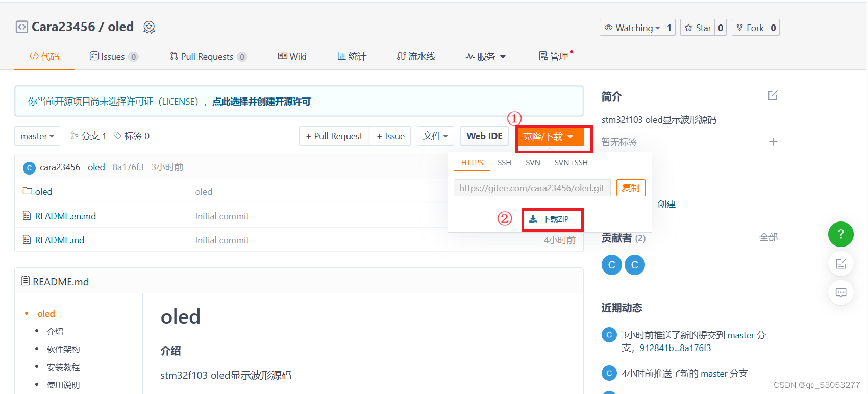The height and width of the screenshot is (394, 868).
Task: Click the Initial commit message for README.en.md
Action: coord(222,216)
